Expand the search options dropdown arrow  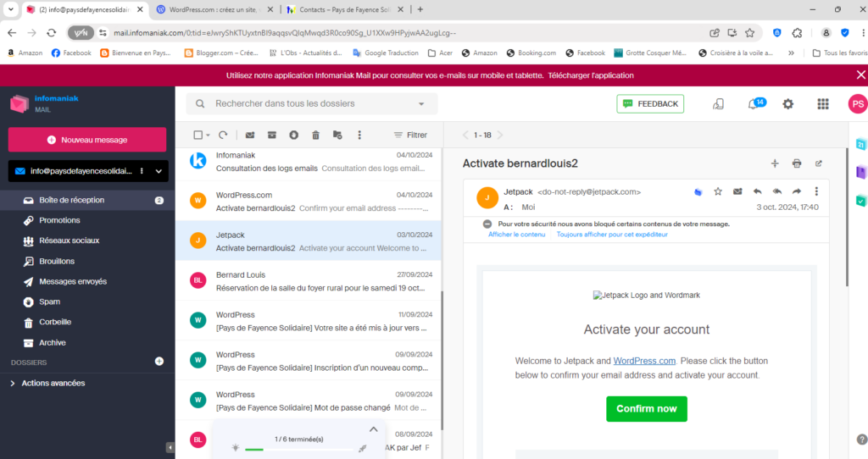point(421,104)
